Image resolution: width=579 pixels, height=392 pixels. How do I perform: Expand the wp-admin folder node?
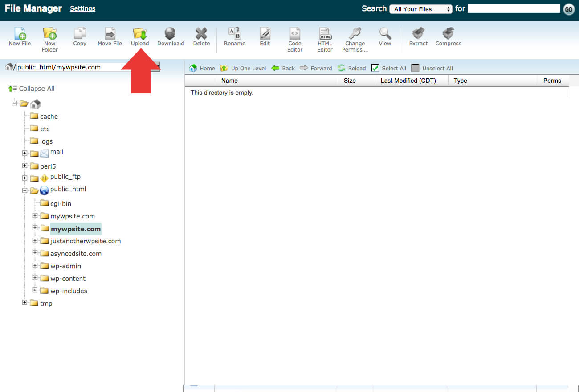click(35, 265)
